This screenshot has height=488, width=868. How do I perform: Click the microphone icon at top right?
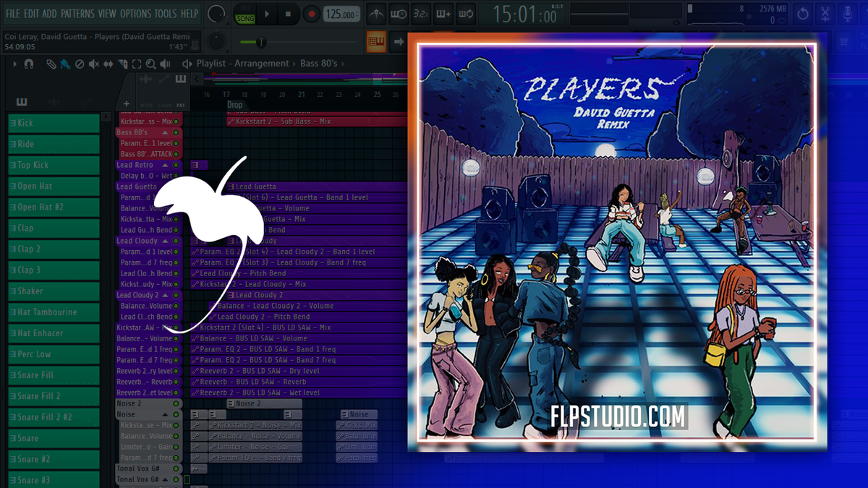click(847, 12)
